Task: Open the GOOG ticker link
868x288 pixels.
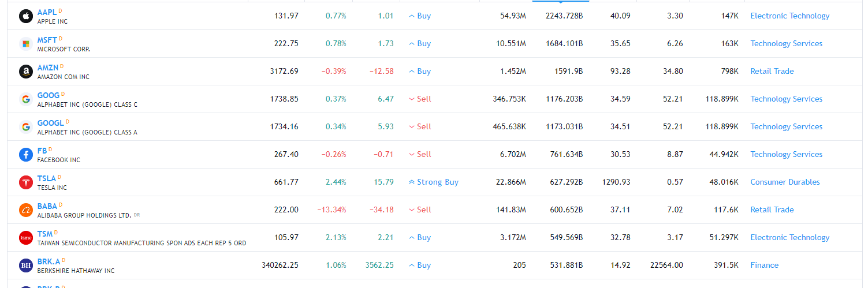Action: tap(49, 95)
